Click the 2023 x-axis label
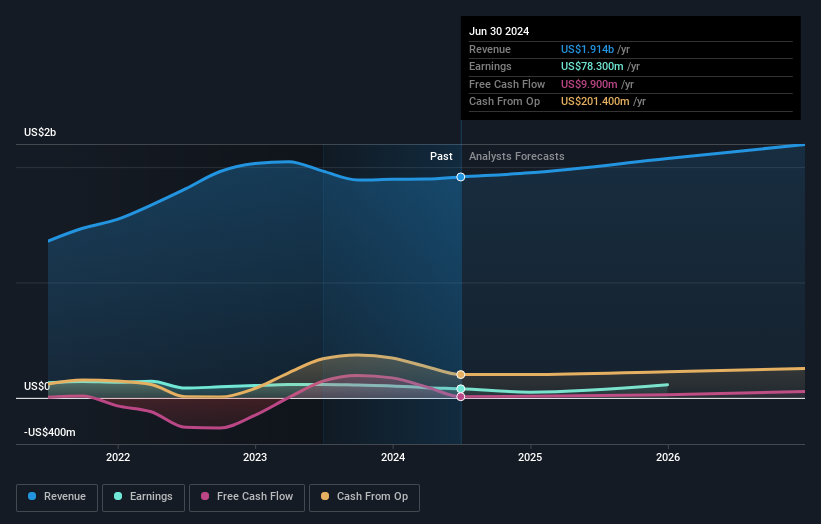 (x=255, y=458)
